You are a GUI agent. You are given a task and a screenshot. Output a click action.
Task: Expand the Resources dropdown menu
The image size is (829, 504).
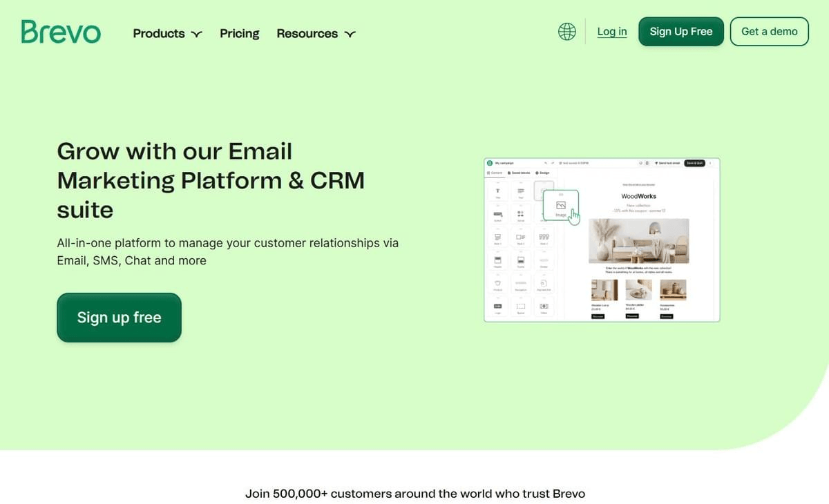coord(316,33)
